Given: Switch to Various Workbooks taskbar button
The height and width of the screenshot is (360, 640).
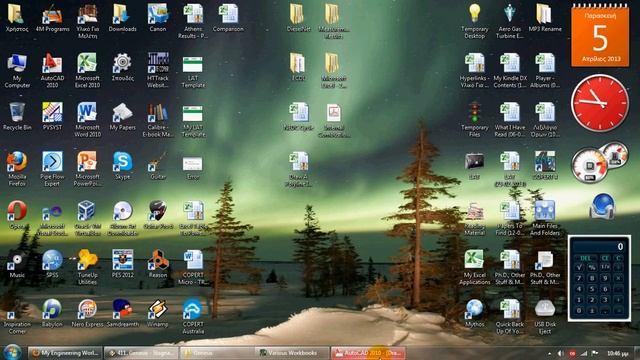Looking at the screenshot, I should 292,353.
